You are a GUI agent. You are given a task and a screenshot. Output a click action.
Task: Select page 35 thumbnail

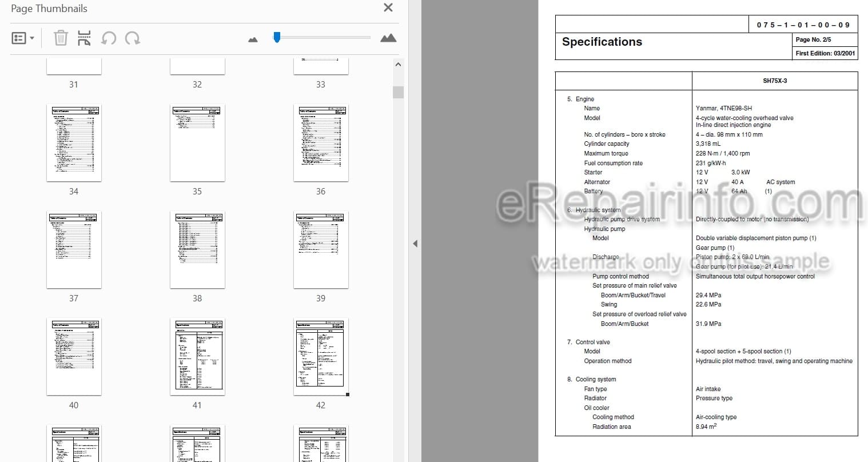click(197, 143)
